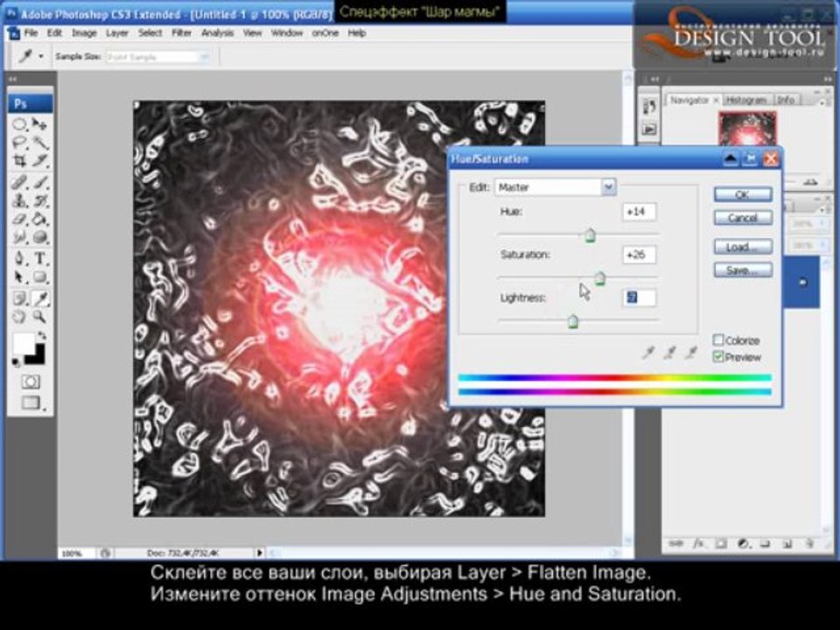This screenshot has width=840, height=630.
Task: Switch to the Histogram tab
Action: [745, 100]
